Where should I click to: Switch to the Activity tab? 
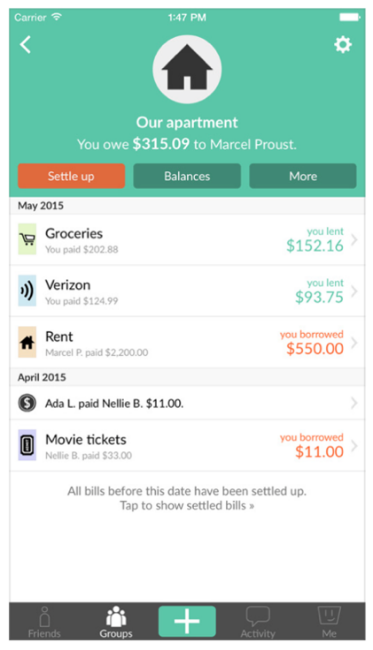pos(258,622)
